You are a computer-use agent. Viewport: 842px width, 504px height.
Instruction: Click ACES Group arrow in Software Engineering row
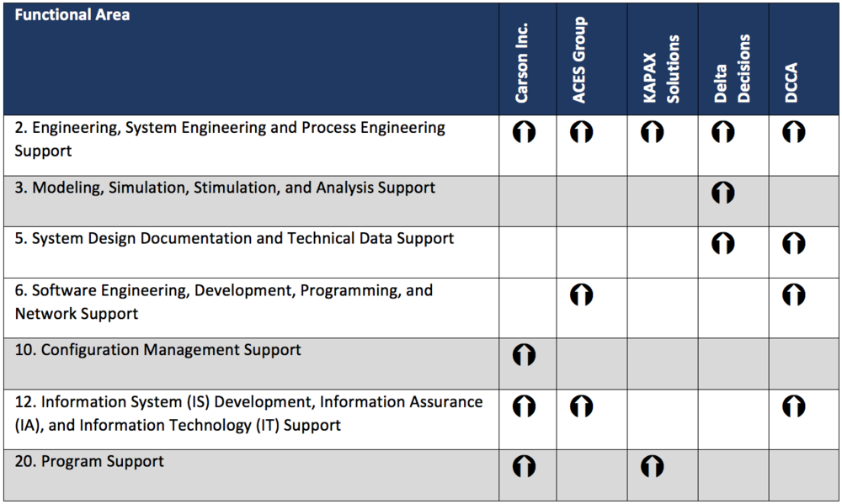tap(581, 294)
